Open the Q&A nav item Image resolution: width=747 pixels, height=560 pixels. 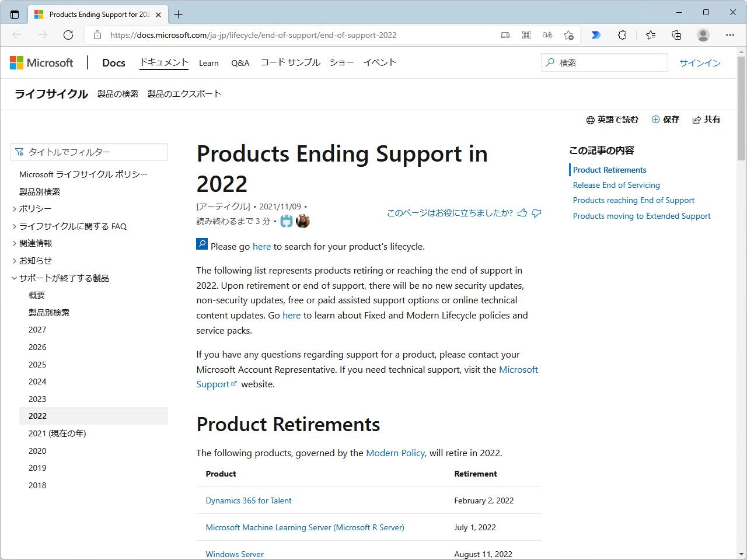pyautogui.click(x=240, y=63)
